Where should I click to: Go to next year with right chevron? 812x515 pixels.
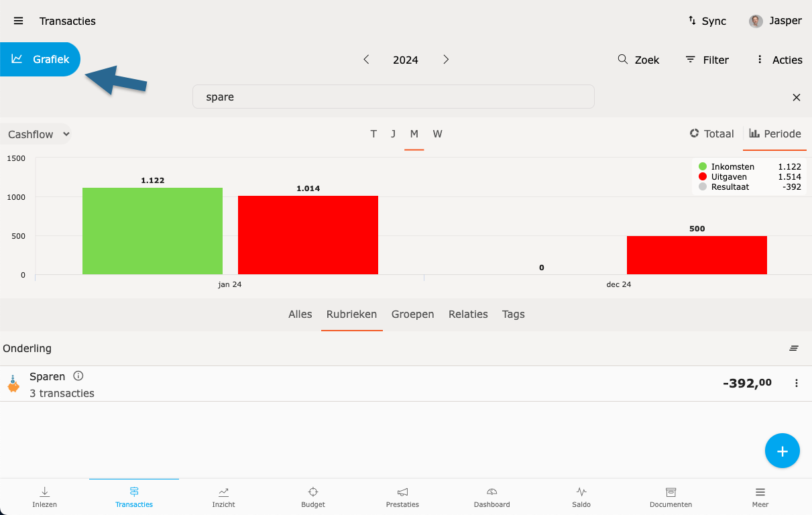point(446,60)
